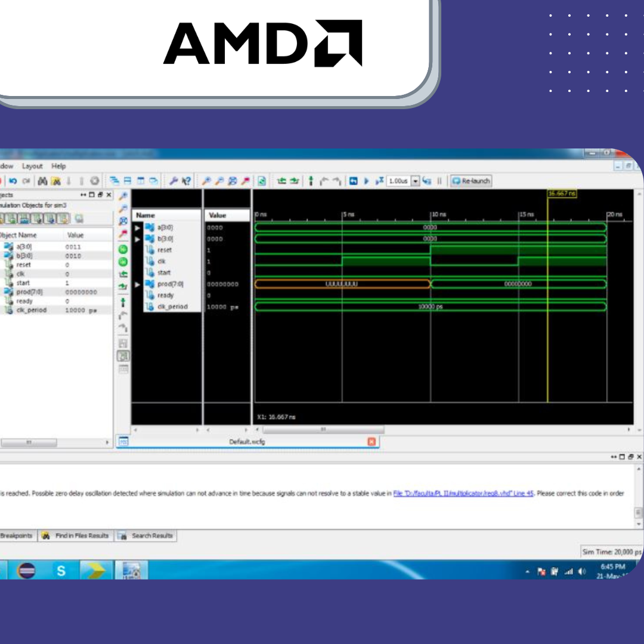
Task: Open the Help menu
Action: tap(58, 166)
